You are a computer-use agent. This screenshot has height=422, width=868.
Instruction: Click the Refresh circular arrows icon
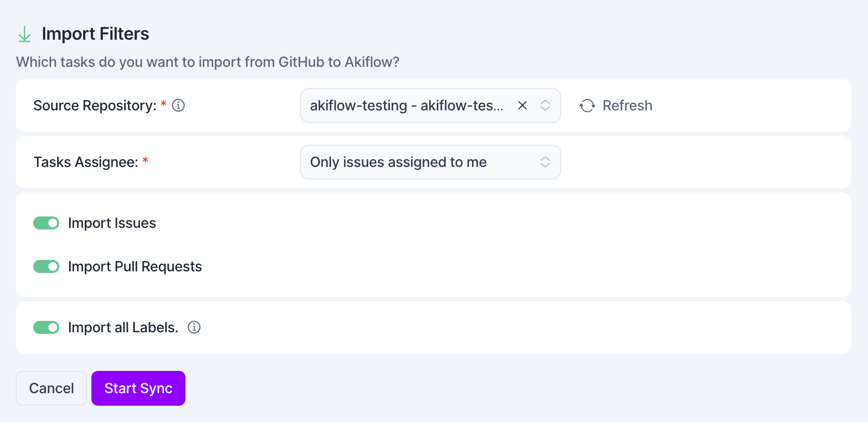pyautogui.click(x=587, y=105)
